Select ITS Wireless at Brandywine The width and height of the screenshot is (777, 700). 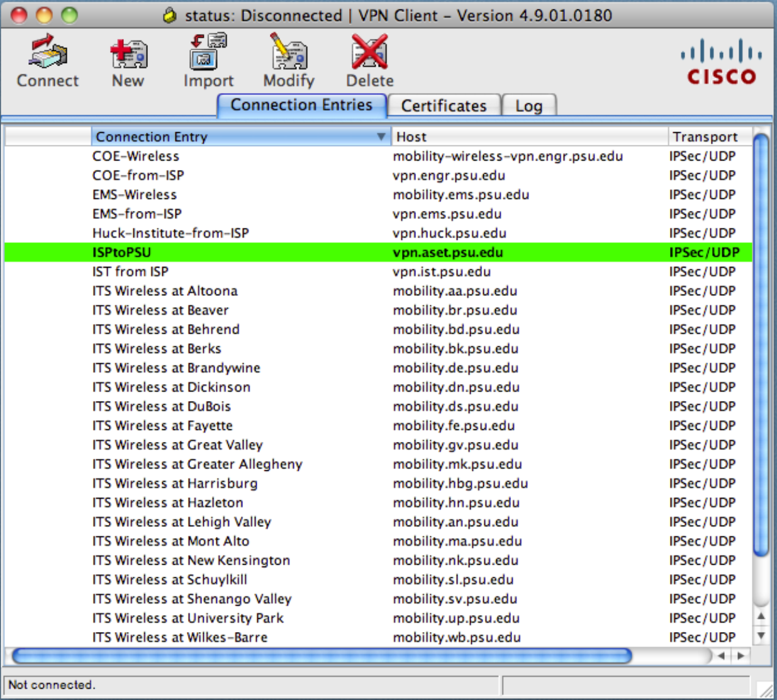click(x=378, y=368)
